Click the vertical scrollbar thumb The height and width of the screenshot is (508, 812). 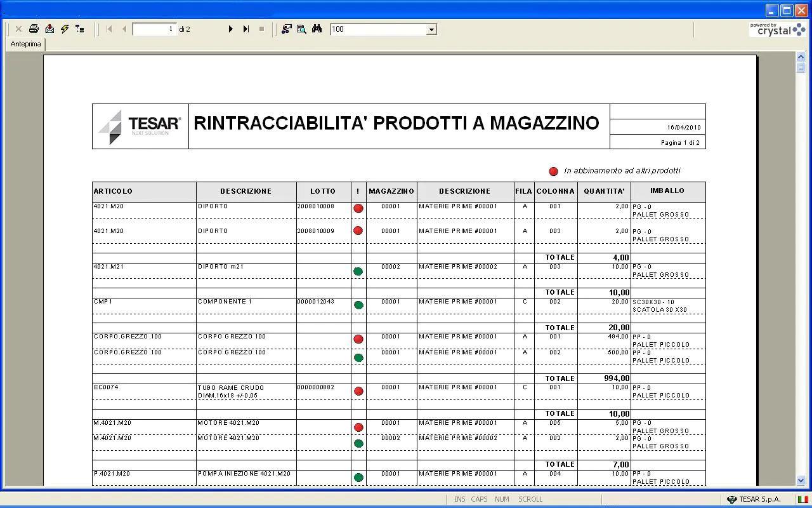pyautogui.click(x=801, y=68)
